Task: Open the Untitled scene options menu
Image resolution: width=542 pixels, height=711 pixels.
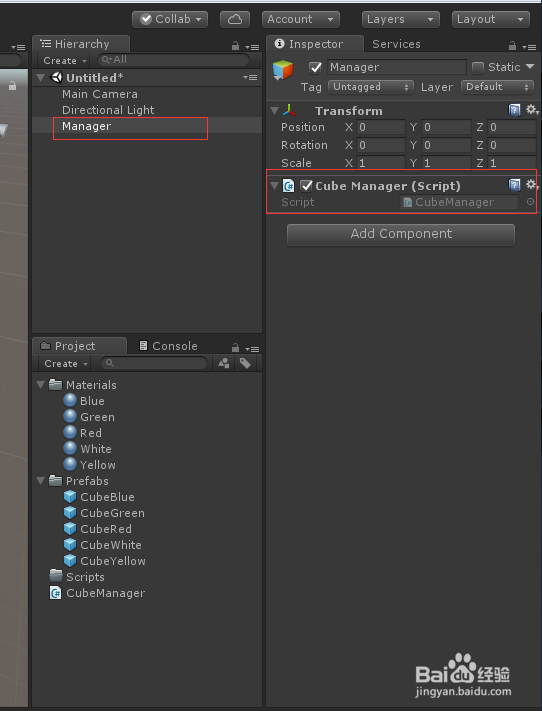Action: pos(250,78)
